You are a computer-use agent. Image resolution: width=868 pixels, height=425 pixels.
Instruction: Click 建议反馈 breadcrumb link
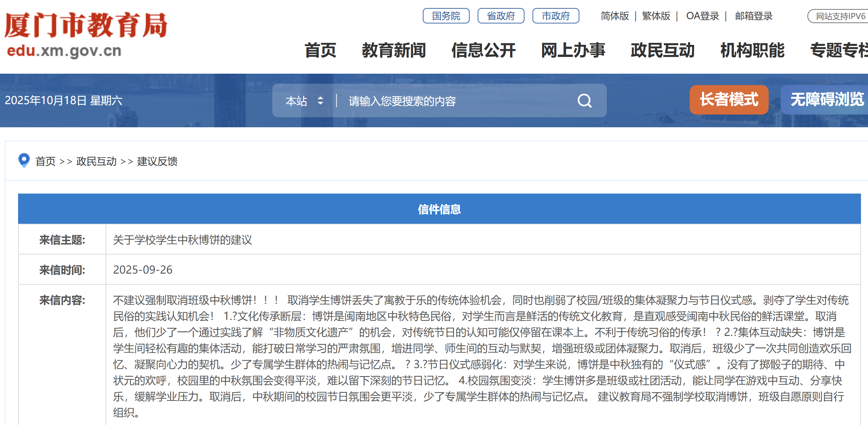157,161
